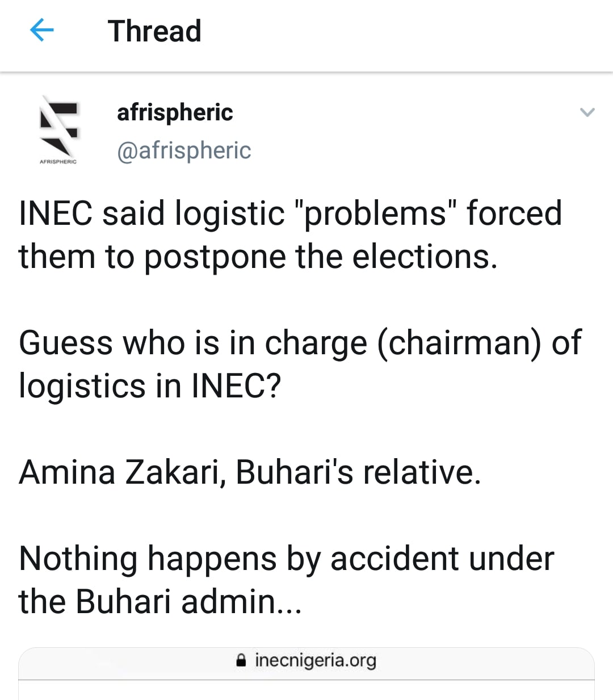Open the inecnigeria.org URL text
This screenshot has width=613, height=700.
pyautogui.click(x=316, y=660)
